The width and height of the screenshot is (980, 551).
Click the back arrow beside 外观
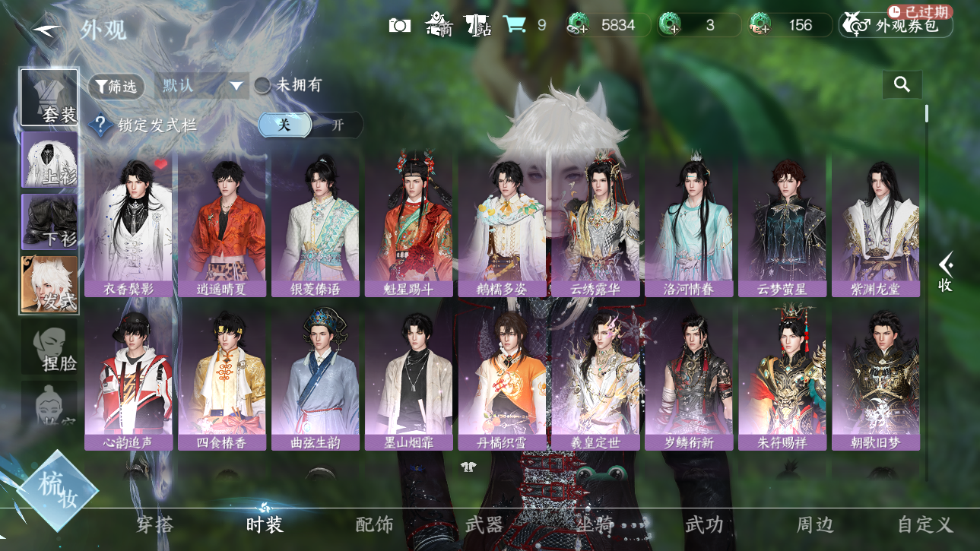pos(47,29)
